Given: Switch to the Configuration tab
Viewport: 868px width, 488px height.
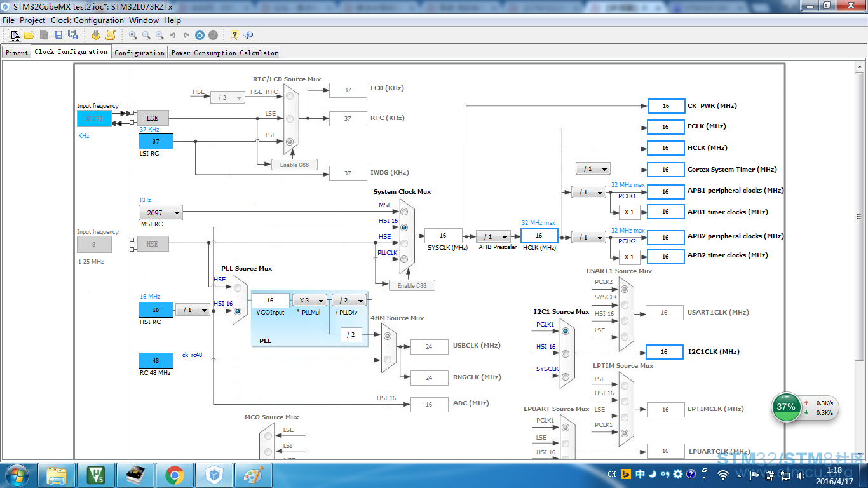Looking at the screenshot, I should pos(139,53).
